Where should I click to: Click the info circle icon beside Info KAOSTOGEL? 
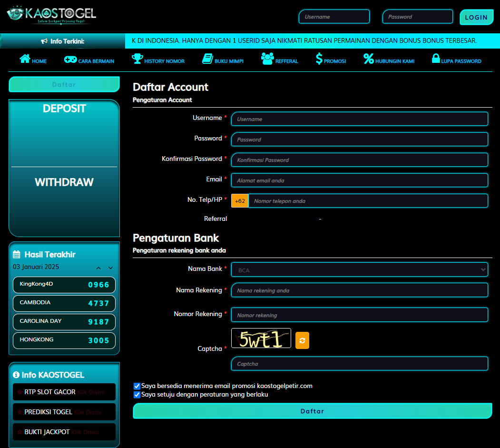tap(16, 375)
